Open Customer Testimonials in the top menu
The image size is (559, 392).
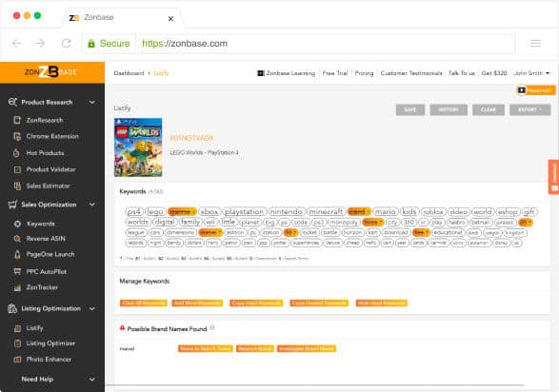pyautogui.click(x=411, y=73)
